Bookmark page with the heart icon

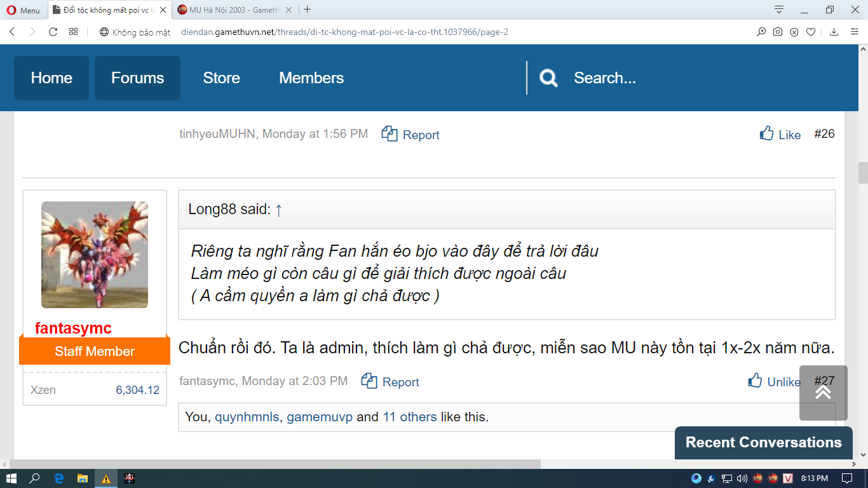pyautogui.click(x=811, y=32)
